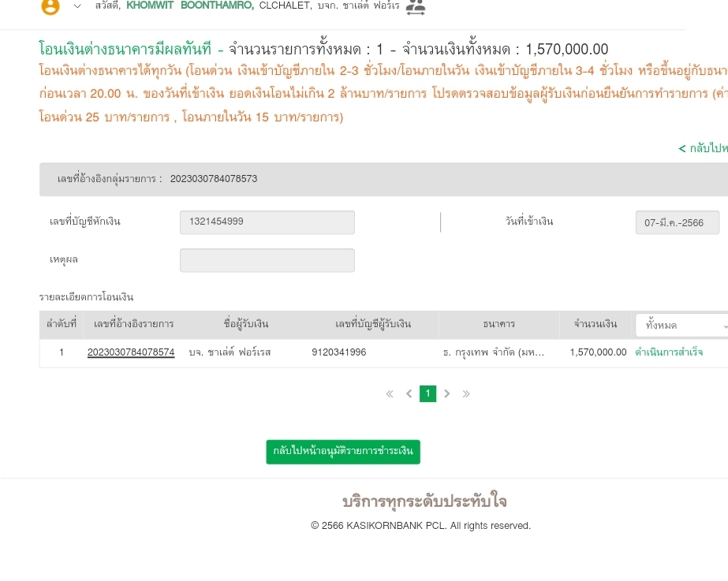Jump to last page with double-right arrow
The image size is (728, 581).
(x=466, y=393)
